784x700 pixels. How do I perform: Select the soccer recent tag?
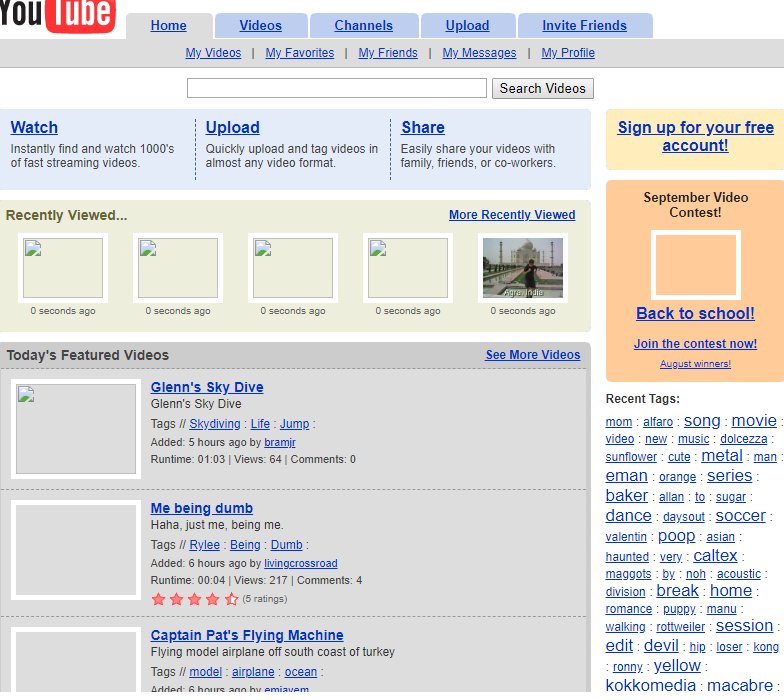pyautogui.click(x=740, y=516)
